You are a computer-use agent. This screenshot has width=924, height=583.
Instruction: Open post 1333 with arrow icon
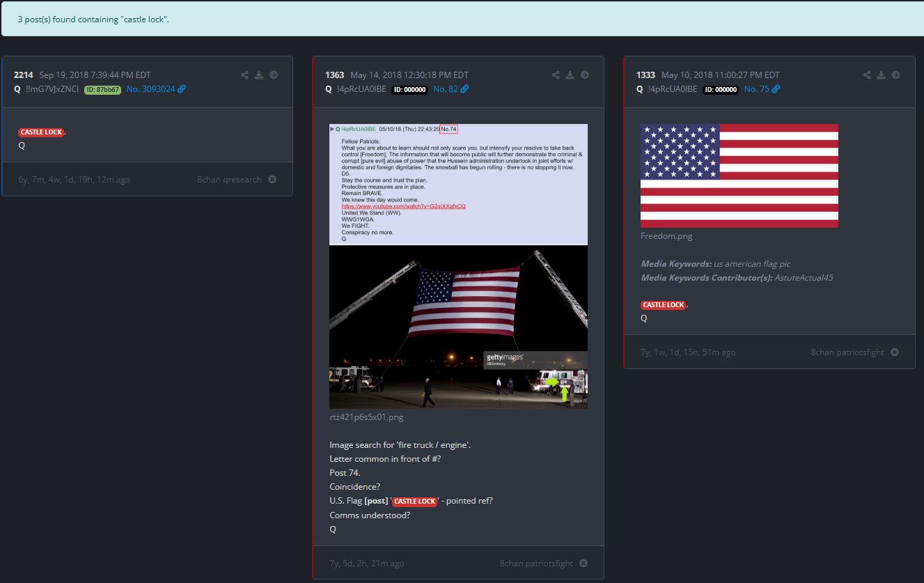coord(896,75)
